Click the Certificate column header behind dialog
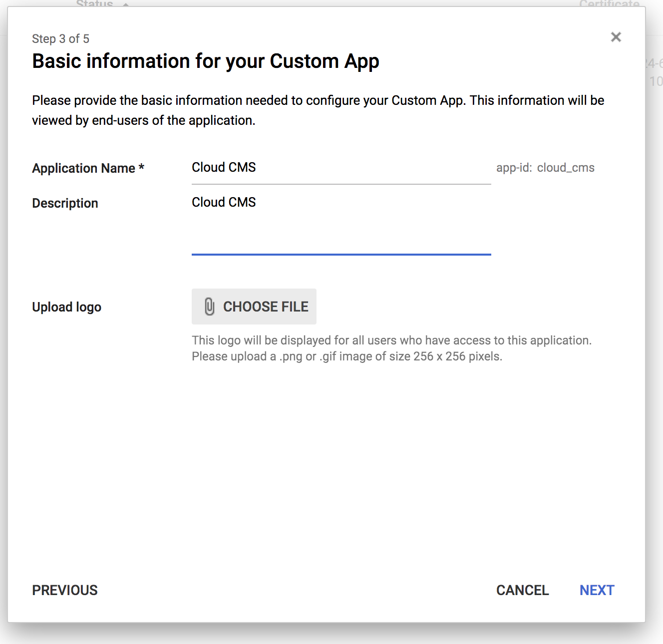The height and width of the screenshot is (644, 663). (x=609, y=3)
